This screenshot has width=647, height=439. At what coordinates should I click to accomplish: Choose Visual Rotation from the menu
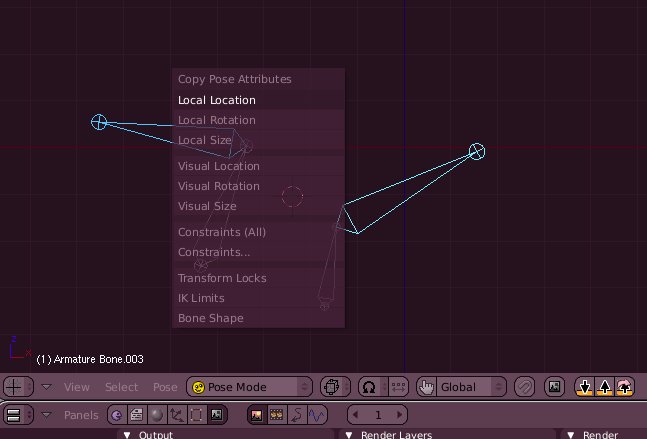tap(258, 186)
